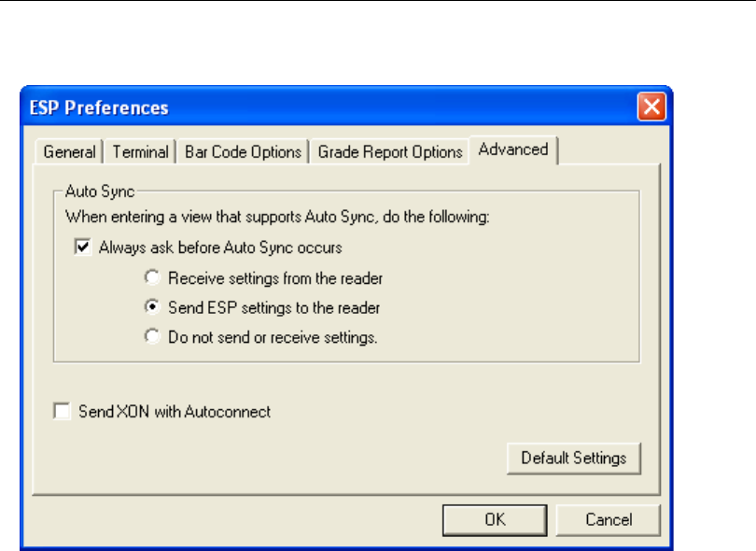Viewport: 756px width, 551px height.
Task: Go to Bar Code Options tab
Action: pos(243,151)
